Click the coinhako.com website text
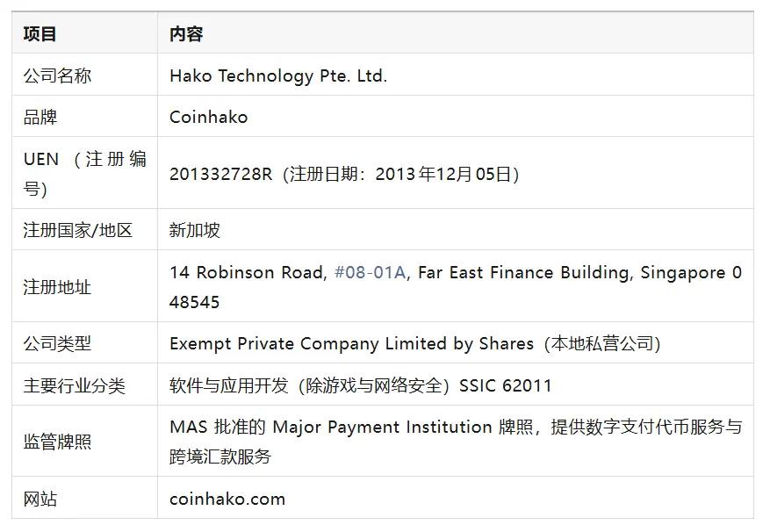This screenshot has height=532, width=770. (227, 500)
